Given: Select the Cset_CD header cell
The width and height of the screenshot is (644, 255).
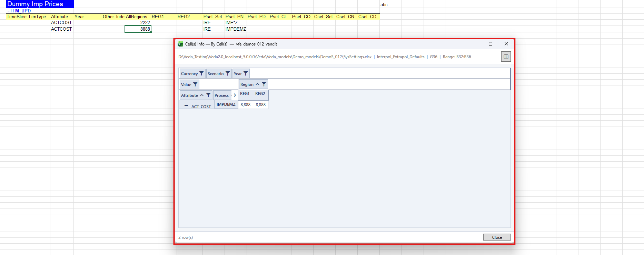Looking at the screenshot, I should [x=368, y=17].
